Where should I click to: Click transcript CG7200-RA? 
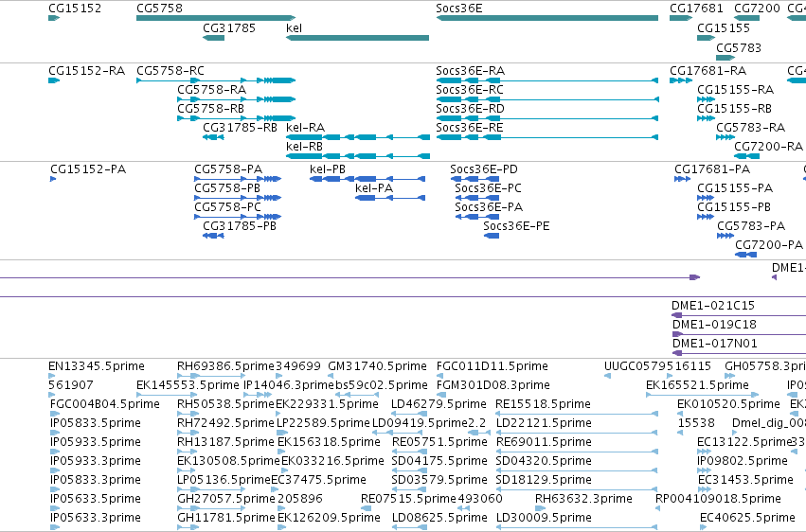(x=747, y=156)
